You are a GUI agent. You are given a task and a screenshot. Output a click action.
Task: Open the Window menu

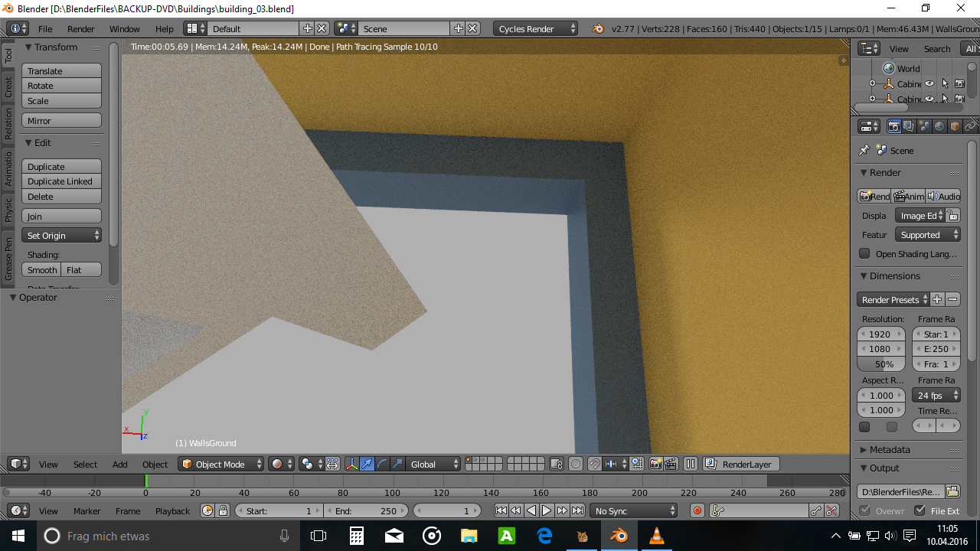coord(124,28)
